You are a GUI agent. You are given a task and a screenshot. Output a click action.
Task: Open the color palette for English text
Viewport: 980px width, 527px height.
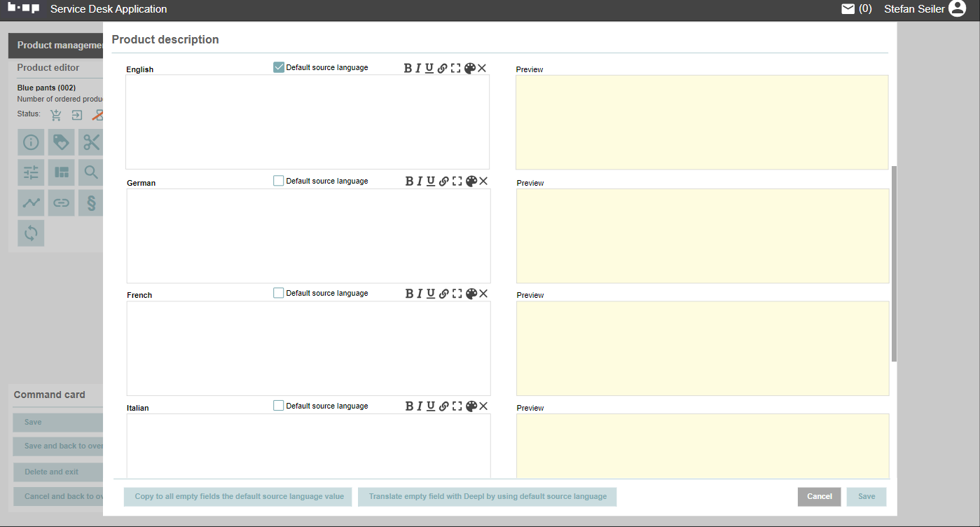point(469,68)
